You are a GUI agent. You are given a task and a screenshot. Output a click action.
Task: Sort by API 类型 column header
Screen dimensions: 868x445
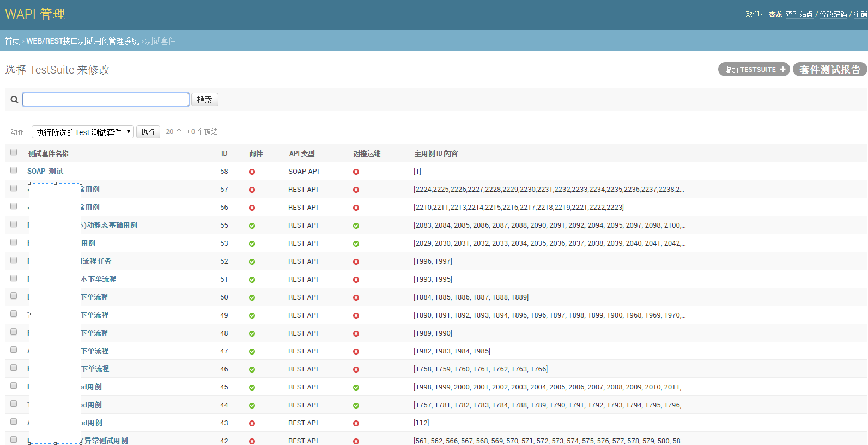click(302, 154)
